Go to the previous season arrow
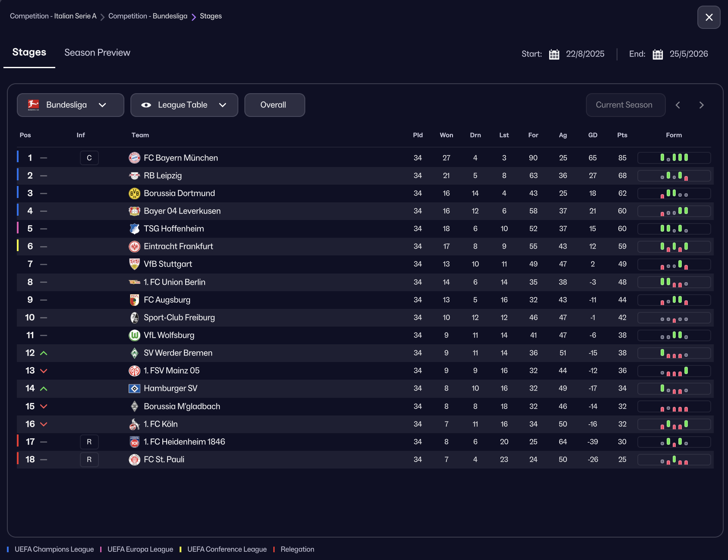The image size is (728, 560). tap(678, 105)
